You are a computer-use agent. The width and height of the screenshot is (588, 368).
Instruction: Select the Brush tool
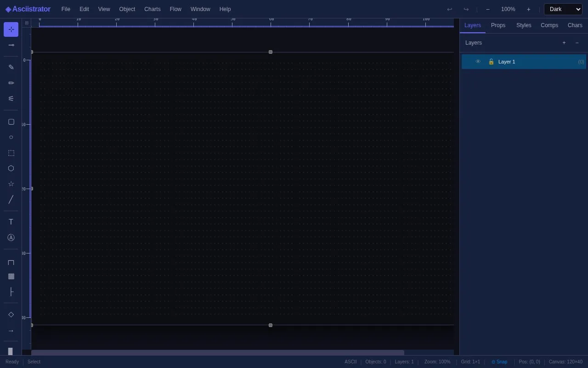pos(11,98)
